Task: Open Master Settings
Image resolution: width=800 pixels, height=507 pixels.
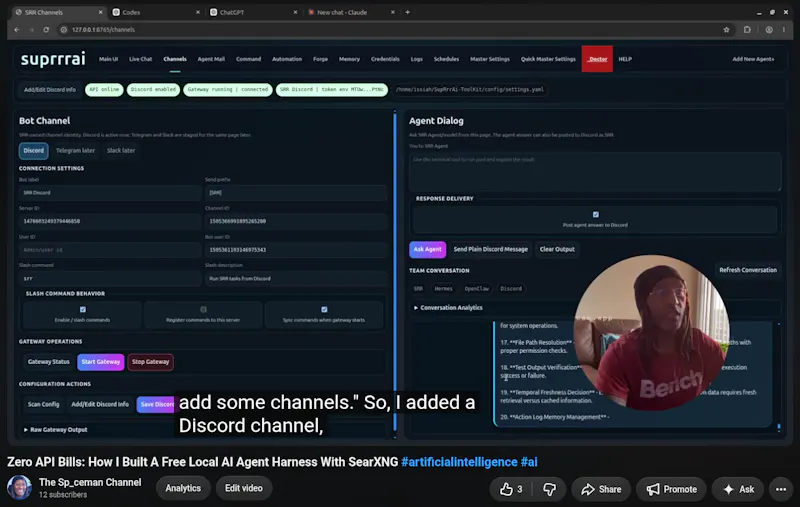Action: point(490,59)
